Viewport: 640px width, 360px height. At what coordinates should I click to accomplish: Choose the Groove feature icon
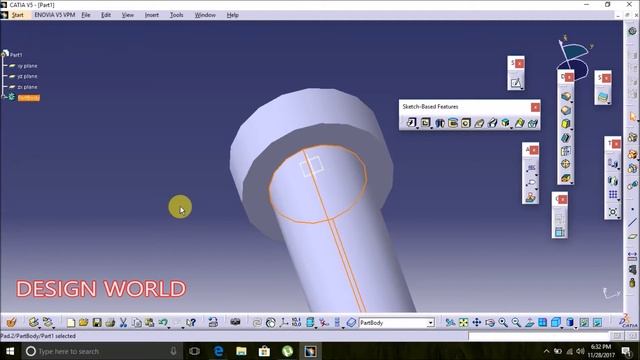[x=453, y=123]
